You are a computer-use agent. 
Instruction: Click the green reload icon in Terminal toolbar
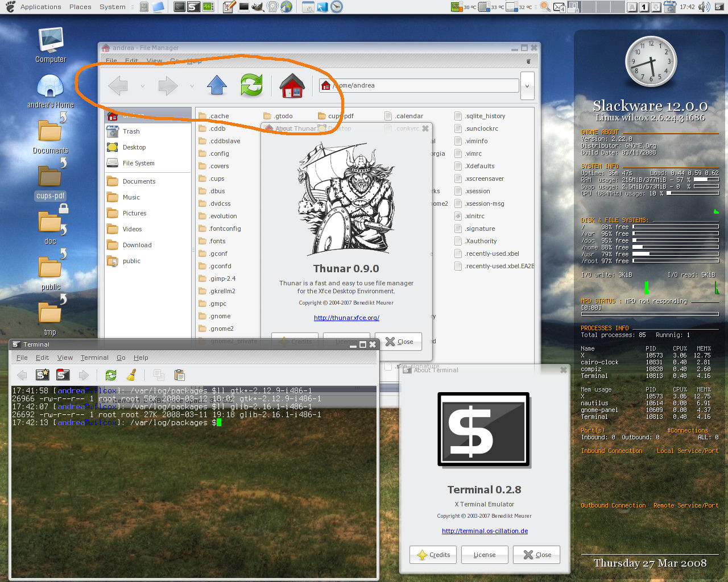pyautogui.click(x=111, y=375)
